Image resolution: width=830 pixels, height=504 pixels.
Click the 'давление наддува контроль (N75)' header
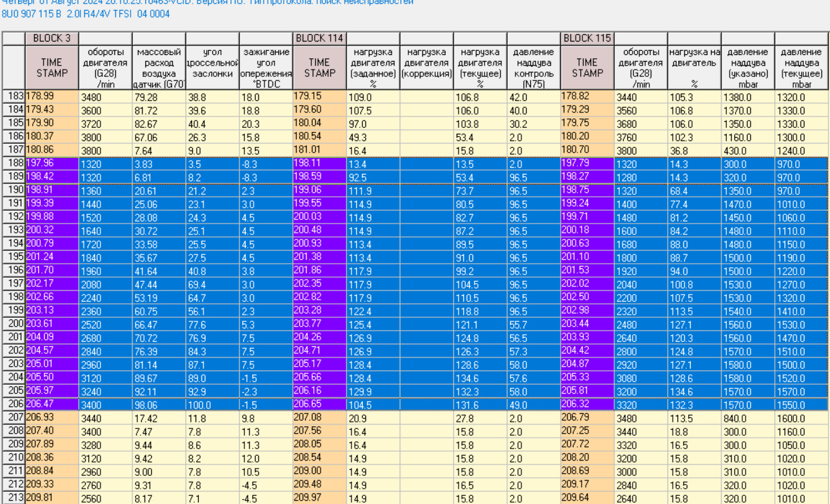point(533,67)
